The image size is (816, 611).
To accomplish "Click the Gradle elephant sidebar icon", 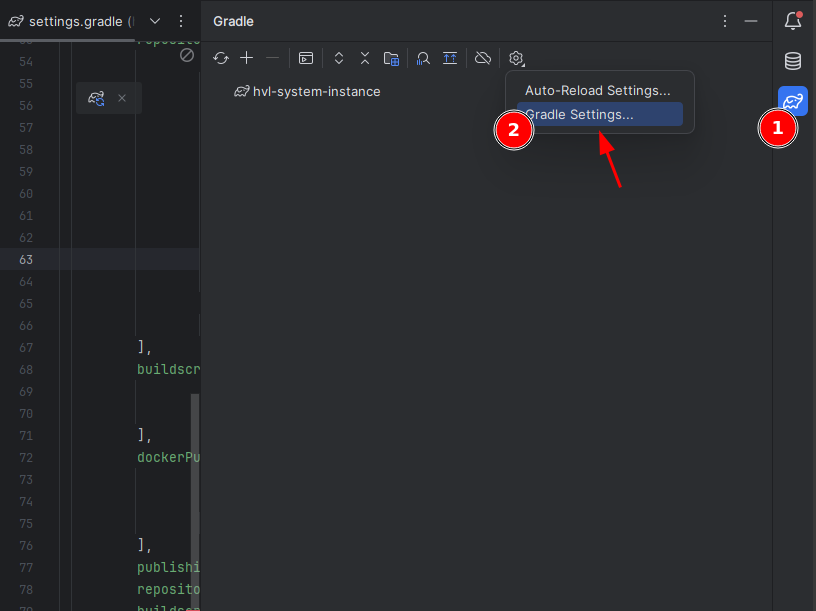I will 793,101.
